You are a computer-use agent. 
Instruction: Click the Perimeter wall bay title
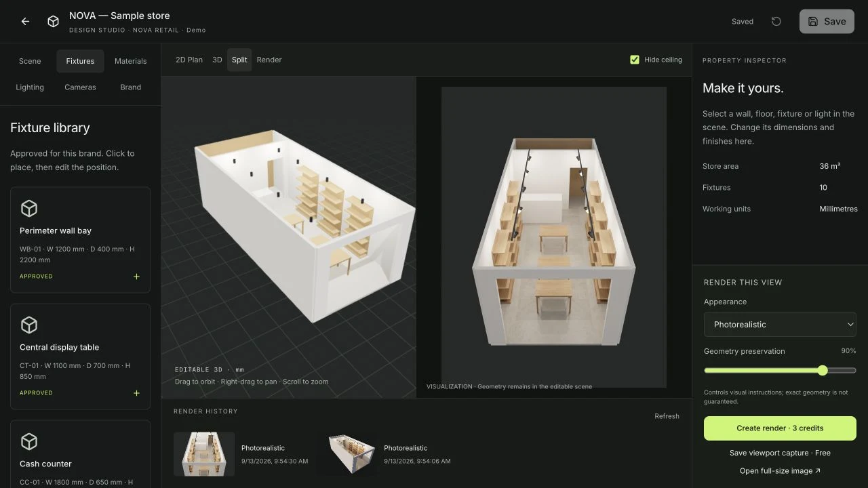click(56, 230)
